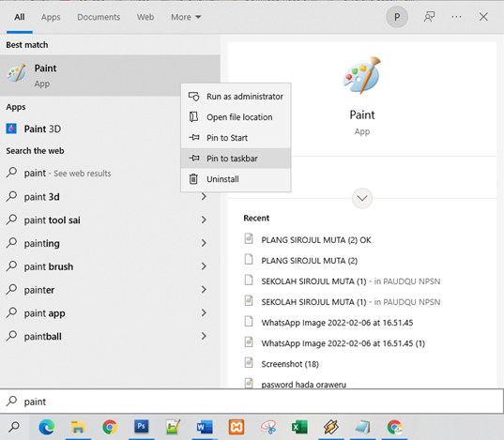Image resolution: width=504 pixels, height=440 pixels.
Task: Click magnifier icon in search input box
Action: [x=12, y=402]
